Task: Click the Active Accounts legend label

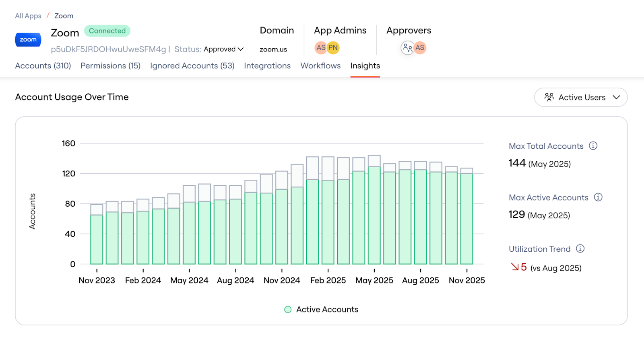Action: pyautogui.click(x=327, y=310)
